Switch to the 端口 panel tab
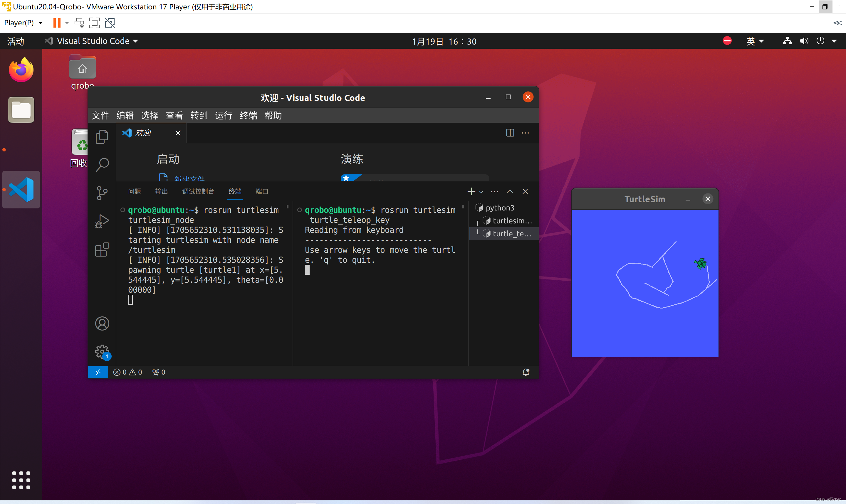Viewport: 846px width, 504px height. 262,192
